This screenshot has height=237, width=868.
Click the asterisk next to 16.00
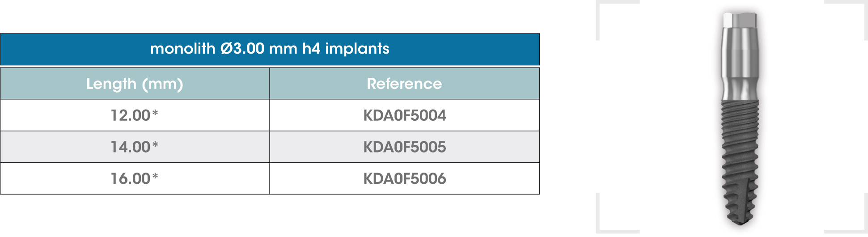click(x=155, y=176)
